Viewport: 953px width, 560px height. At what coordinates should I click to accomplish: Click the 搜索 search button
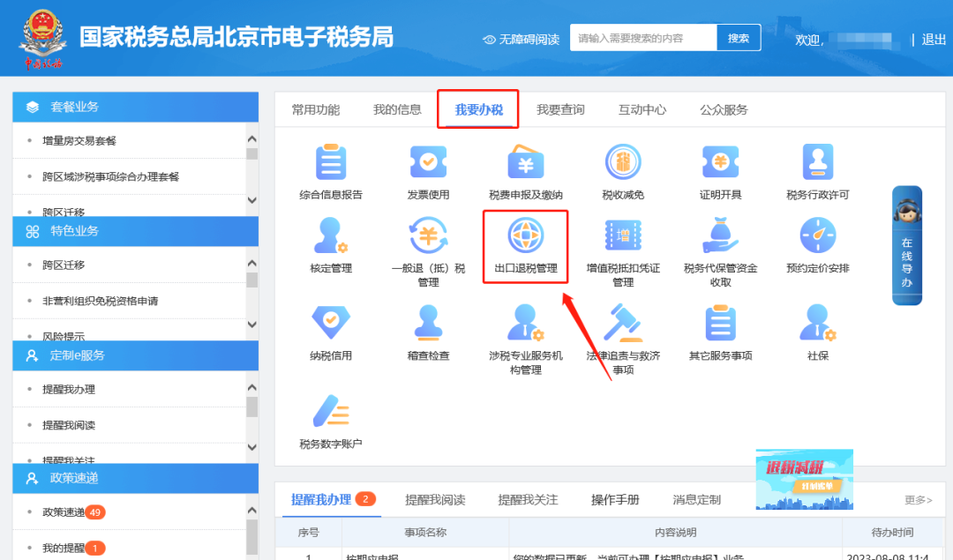739,38
